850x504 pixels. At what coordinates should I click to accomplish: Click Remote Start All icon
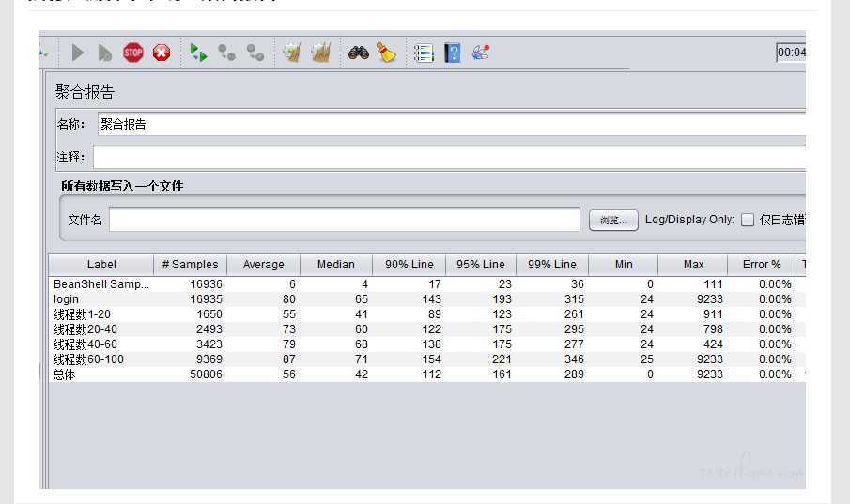pos(198,53)
